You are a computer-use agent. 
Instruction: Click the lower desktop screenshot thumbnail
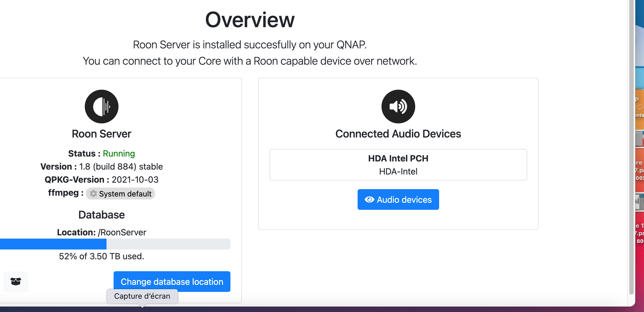[640, 202]
